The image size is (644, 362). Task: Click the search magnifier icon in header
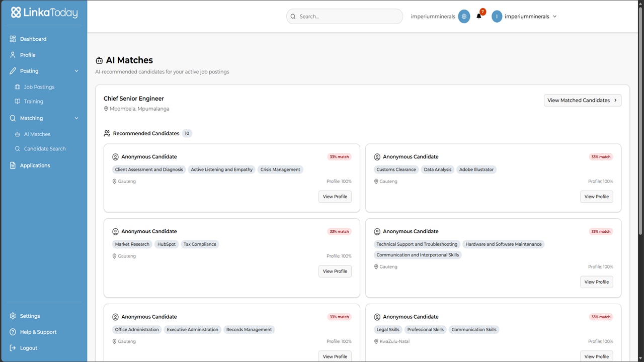[x=293, y=17]
